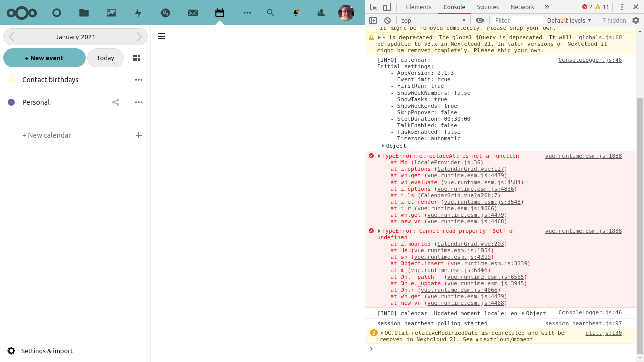The image size is (644, 362).
Task: Create a live expression eye icon
Action: [x=480, y=20]
